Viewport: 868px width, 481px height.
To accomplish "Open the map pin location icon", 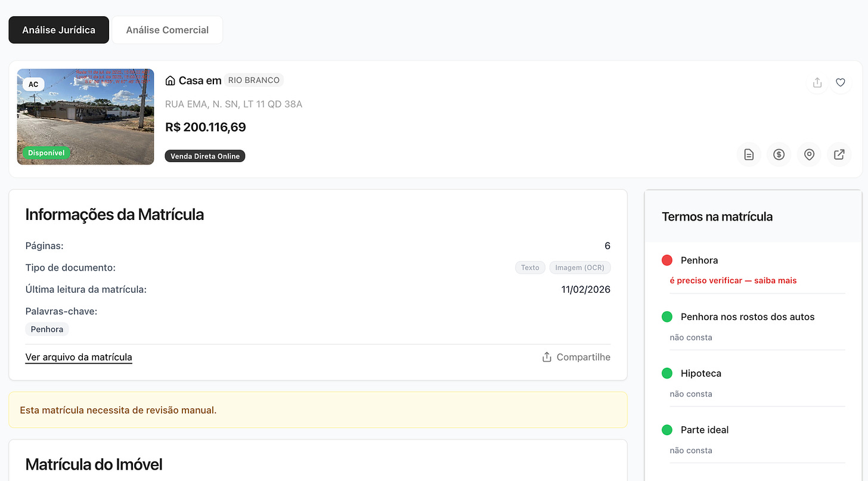I will coord(809,154).
